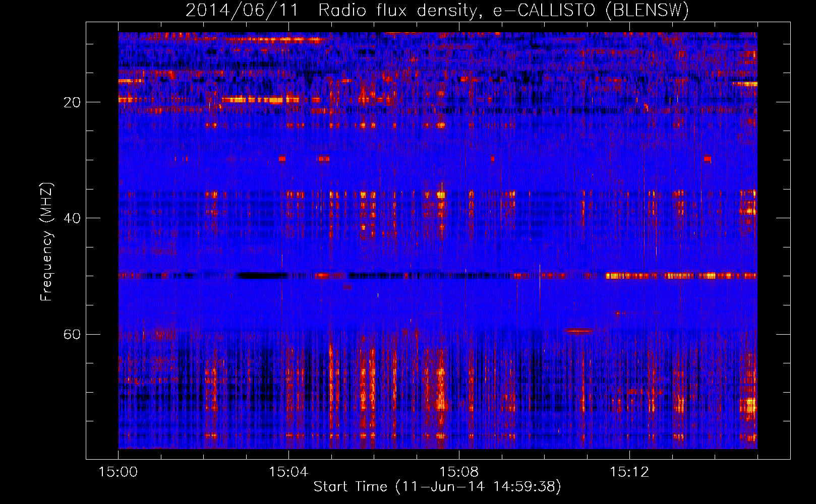This screenshot has height=504, width=816.
Task: Click the '15:04' time tick label
Action: pyautogui.click(x=288, y=472)
